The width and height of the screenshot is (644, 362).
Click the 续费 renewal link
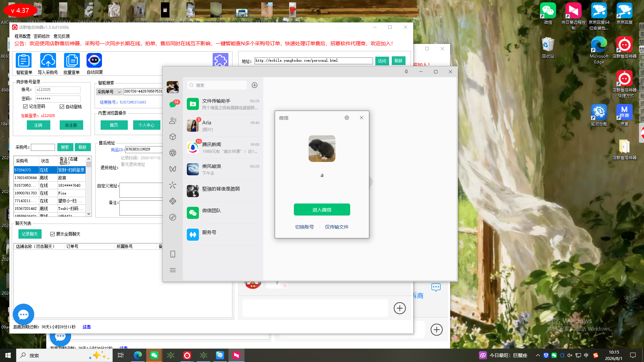pyautogui.click(x=87, y=327)
